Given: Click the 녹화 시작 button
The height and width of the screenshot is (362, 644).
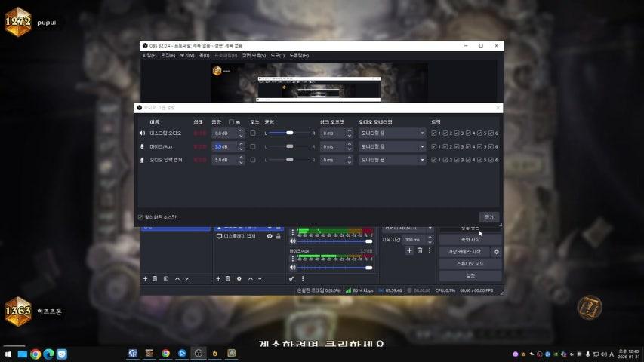Looking at the screenshot, I should click(470, 239).
